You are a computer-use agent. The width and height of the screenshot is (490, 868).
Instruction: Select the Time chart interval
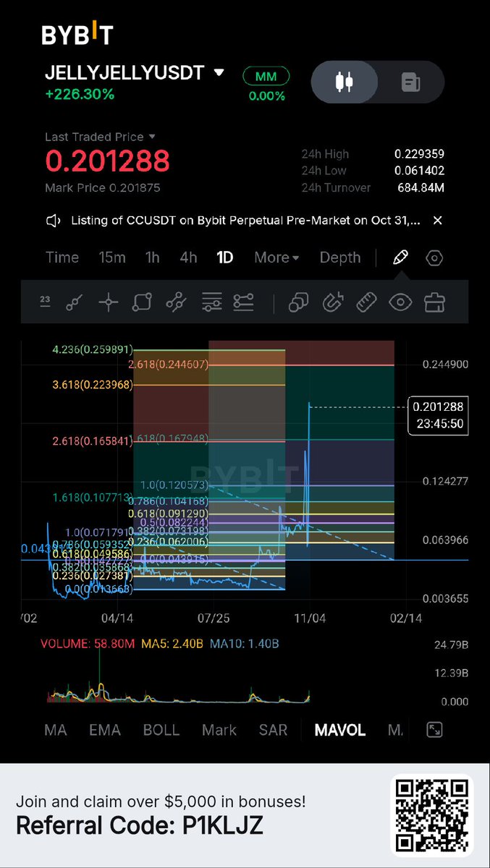point(62,258)
